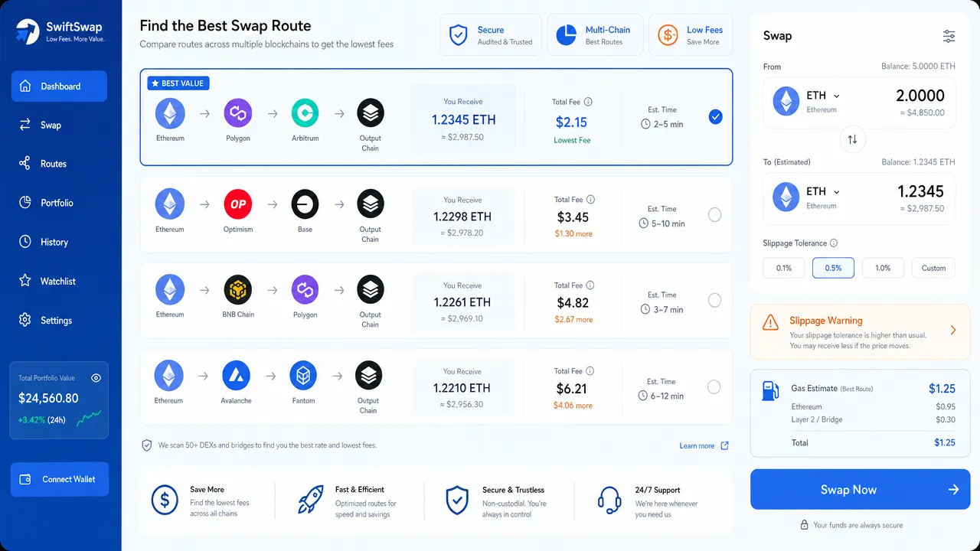Click the BNB Chain icon
The image size is (980, 551).
(x=237, y=290)
